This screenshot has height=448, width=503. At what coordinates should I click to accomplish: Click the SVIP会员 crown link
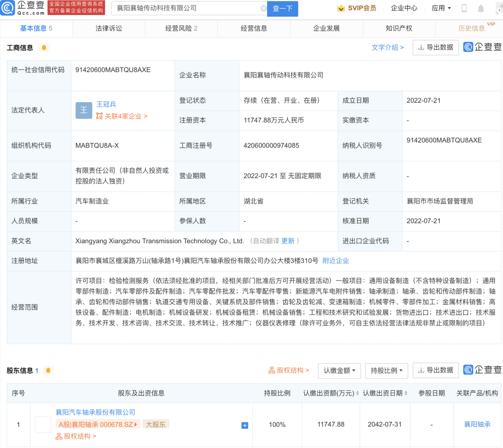(x=357, y=9)
